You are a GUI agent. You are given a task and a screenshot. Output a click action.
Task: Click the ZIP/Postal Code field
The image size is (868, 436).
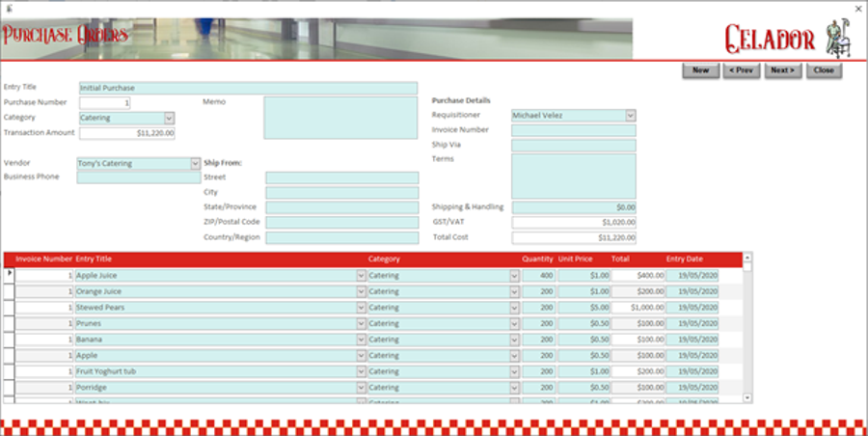coord(342,223)
